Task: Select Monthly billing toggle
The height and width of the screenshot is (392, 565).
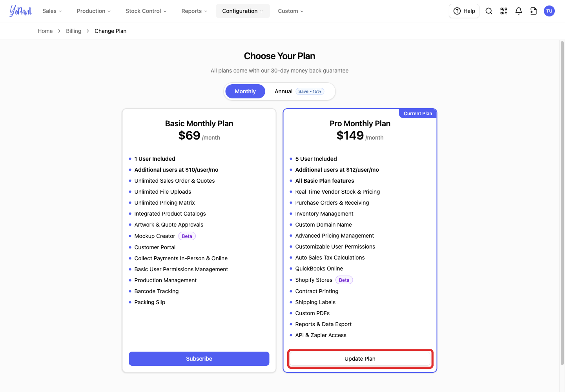Action: (x=245, y=91)
